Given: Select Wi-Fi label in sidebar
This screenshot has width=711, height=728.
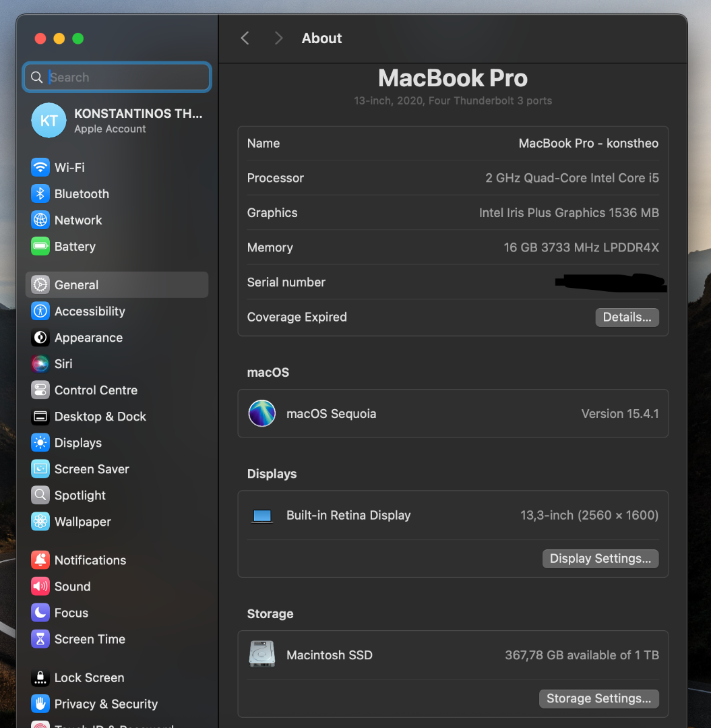Looking at the screenshot, I should click(69, 167).
